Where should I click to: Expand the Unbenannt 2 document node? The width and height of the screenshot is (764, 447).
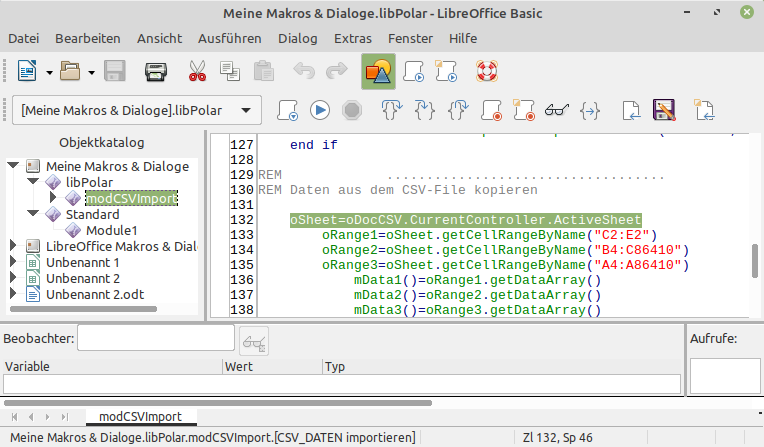[x=13, y=277]
